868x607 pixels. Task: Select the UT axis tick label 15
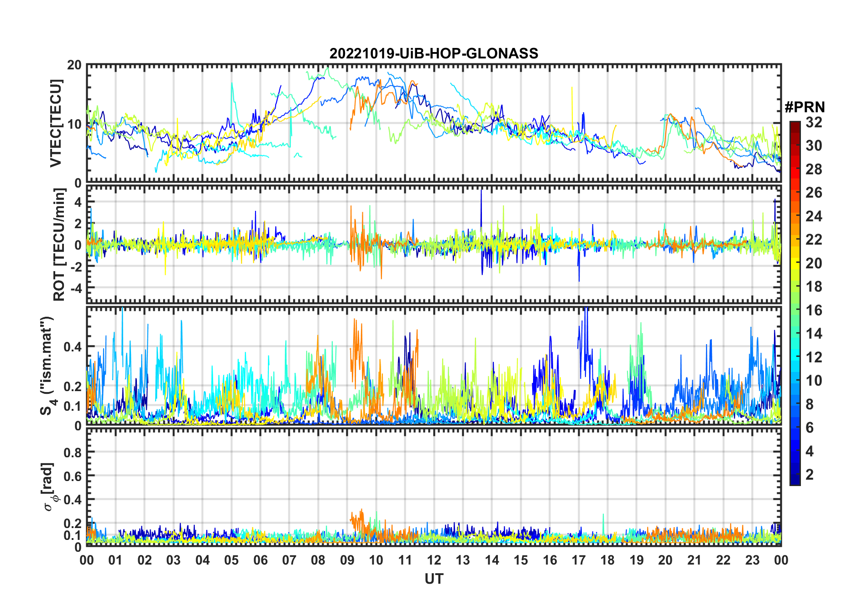coord(521,560)
